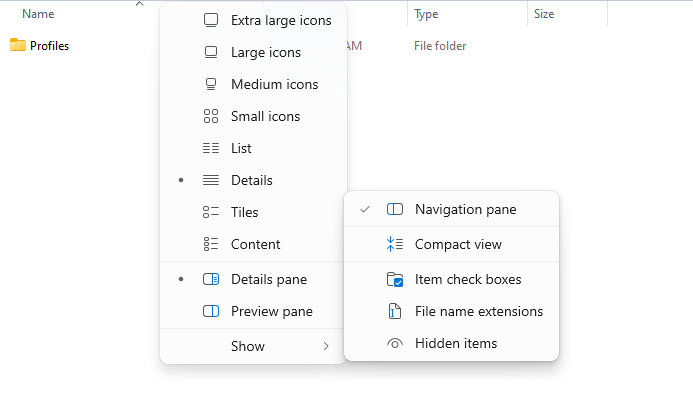
Task: Choose the Content view icon
Action: pyautogui.click(x=211, y=244)
